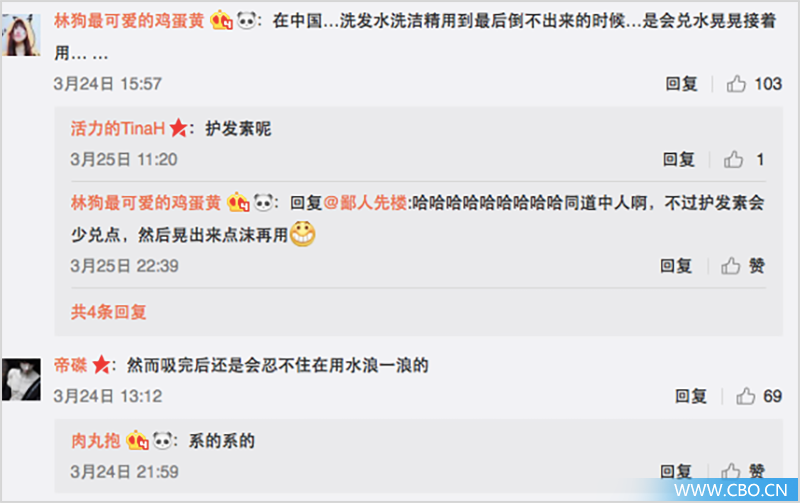800x503 pixels.
Task: Open the @鄙人先楼 mention link
Action: click(x=365, y=203)
